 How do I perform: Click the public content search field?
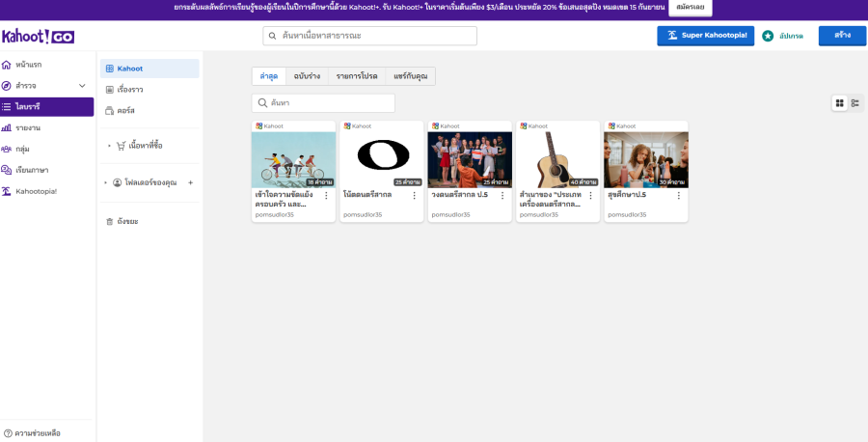pos(369,36)
